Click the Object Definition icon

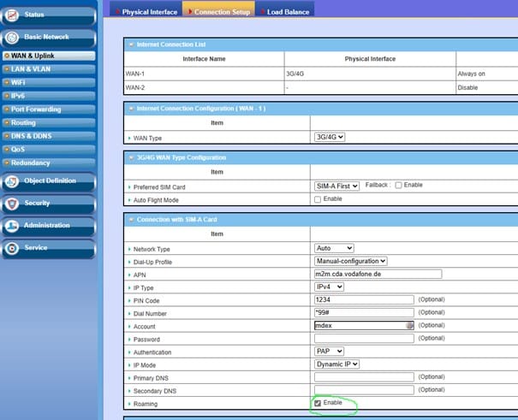pos(12,181)
